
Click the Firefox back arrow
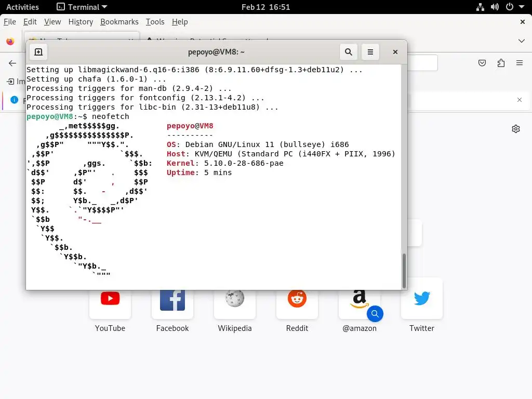tap(12, 63)
